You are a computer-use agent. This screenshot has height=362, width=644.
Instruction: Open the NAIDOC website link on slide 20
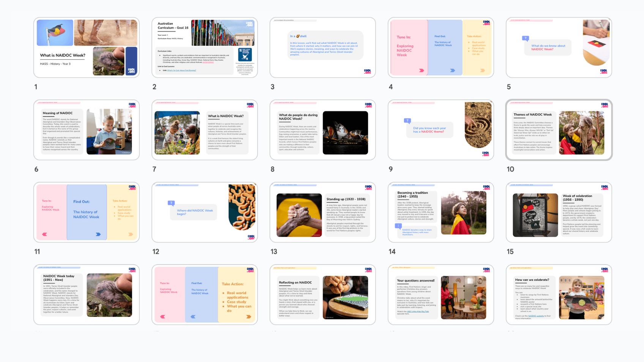click(536, 316)
